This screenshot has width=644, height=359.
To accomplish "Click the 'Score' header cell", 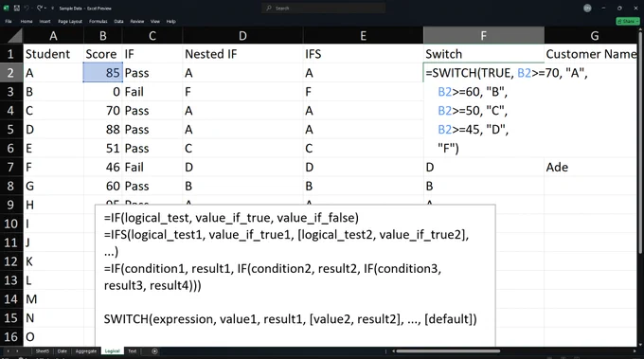I will click(x=103, y=54).
